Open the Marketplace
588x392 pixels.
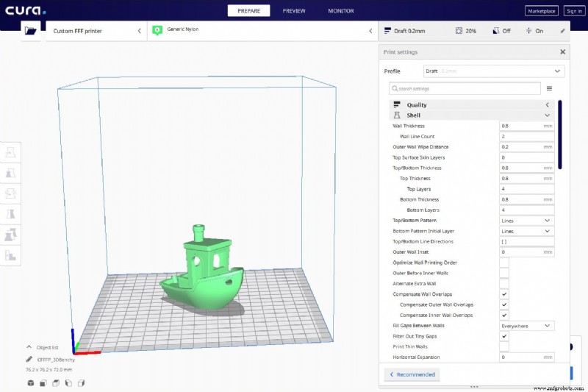click(541, 11)
